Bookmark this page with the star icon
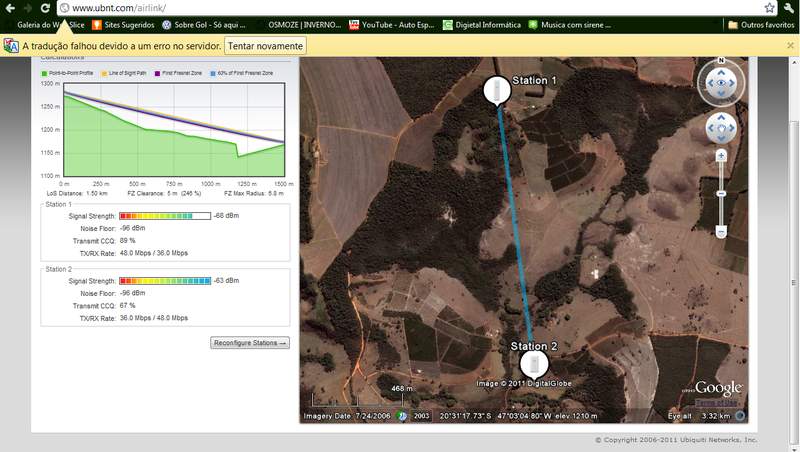Screen dimensions: 800x452 pyautogui.click(x=769, y=8)
